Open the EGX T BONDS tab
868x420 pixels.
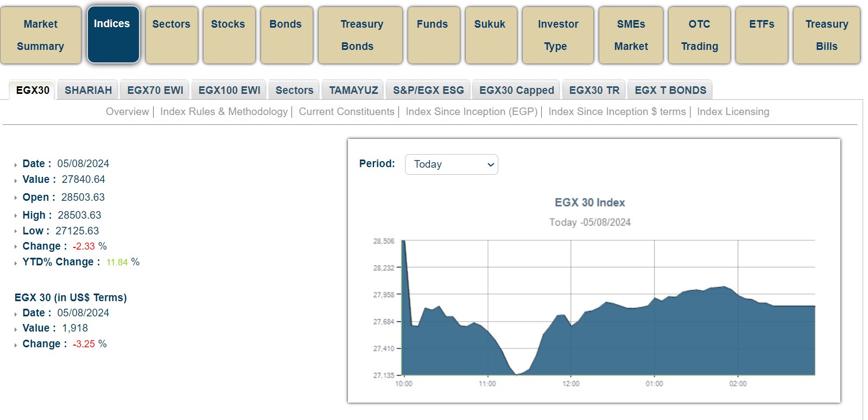point(670,90)
